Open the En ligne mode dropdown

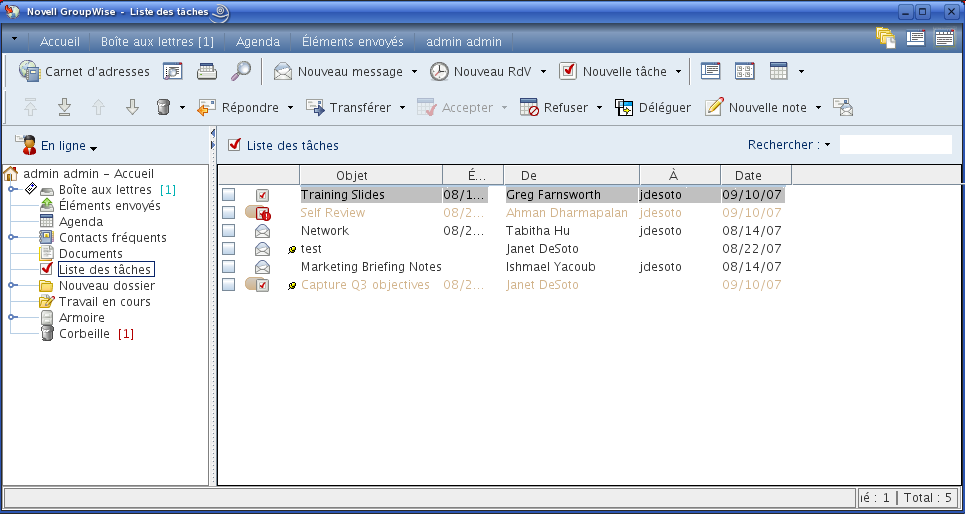coord(94,148)
